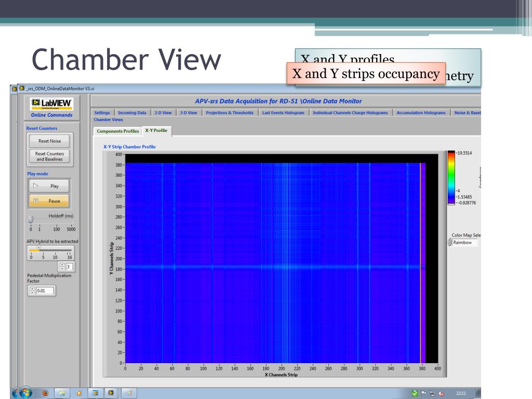Open Accumulation Histograms tab

pos(421,113)
